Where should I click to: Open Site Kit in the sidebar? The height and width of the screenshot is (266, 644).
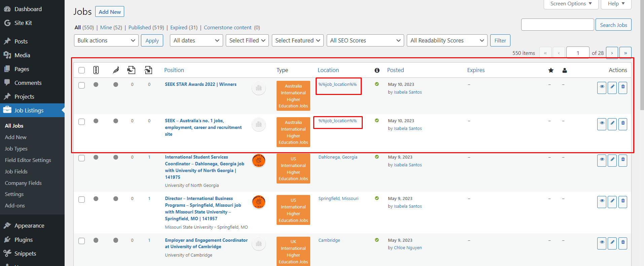coord(23,23)
